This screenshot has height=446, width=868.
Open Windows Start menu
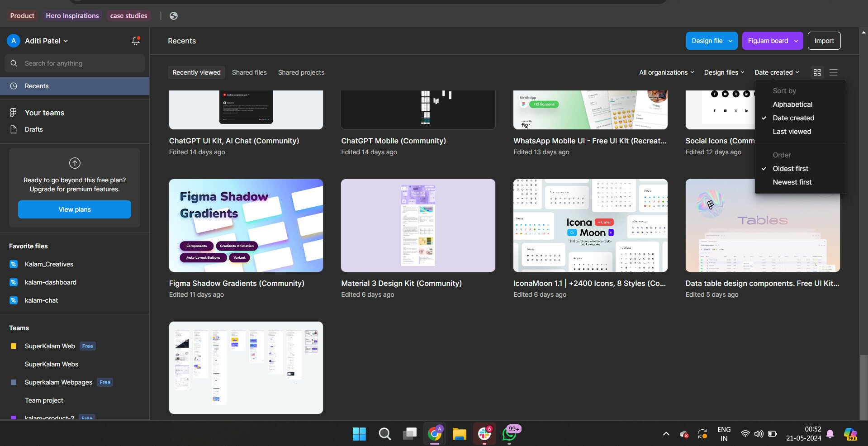coord(359,434)
